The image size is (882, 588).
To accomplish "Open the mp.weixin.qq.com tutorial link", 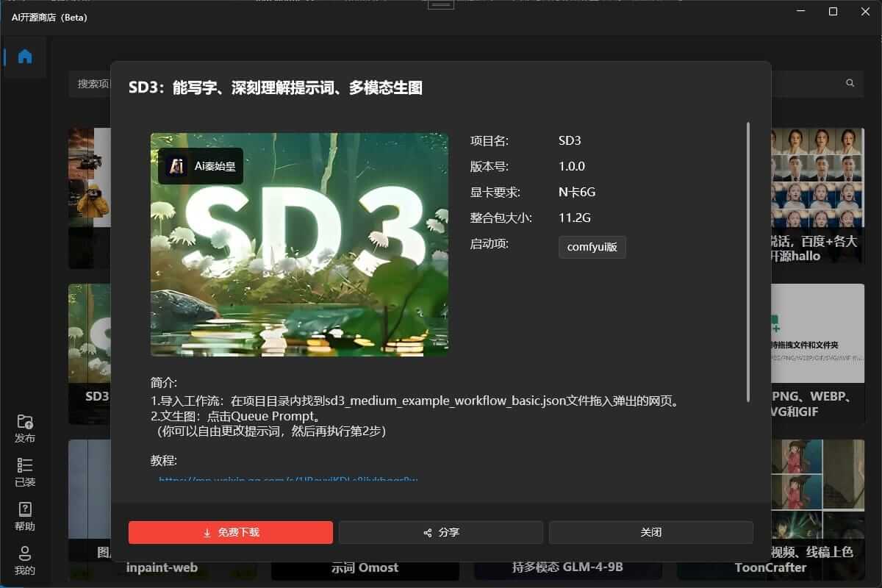I will click(288, 479).
